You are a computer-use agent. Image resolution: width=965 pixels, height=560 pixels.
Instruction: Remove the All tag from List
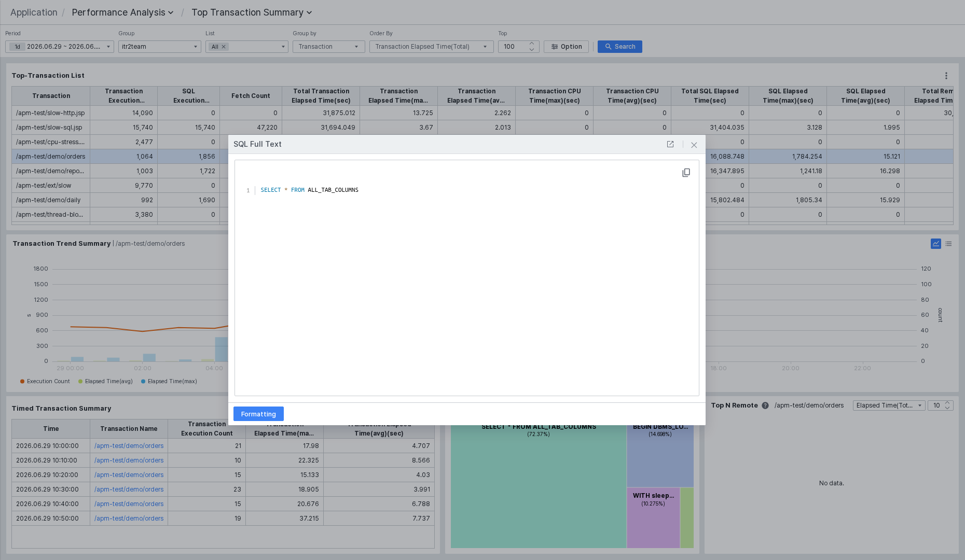point(224,47)
